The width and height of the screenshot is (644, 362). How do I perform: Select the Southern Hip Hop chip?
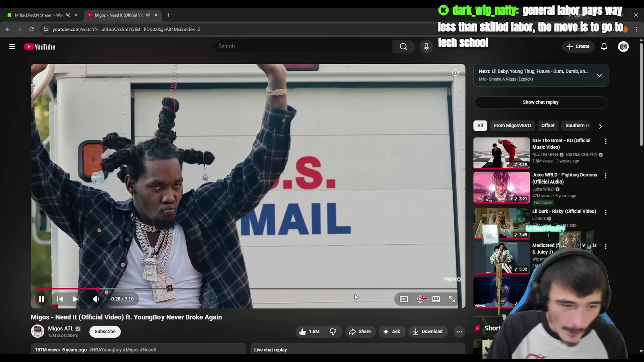[578, 126]
